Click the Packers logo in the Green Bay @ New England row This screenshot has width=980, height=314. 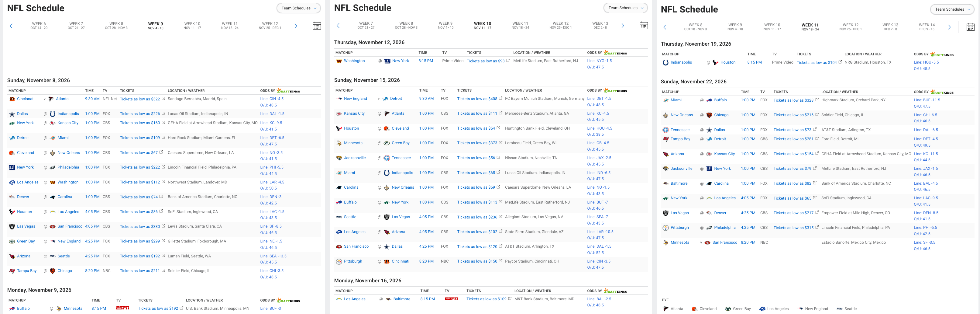pos(12,241)
